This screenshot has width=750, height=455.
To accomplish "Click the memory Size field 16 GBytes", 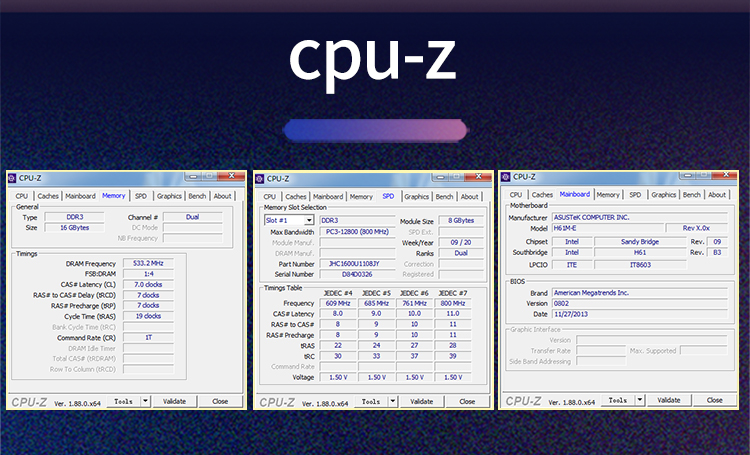I will [75, 227].
